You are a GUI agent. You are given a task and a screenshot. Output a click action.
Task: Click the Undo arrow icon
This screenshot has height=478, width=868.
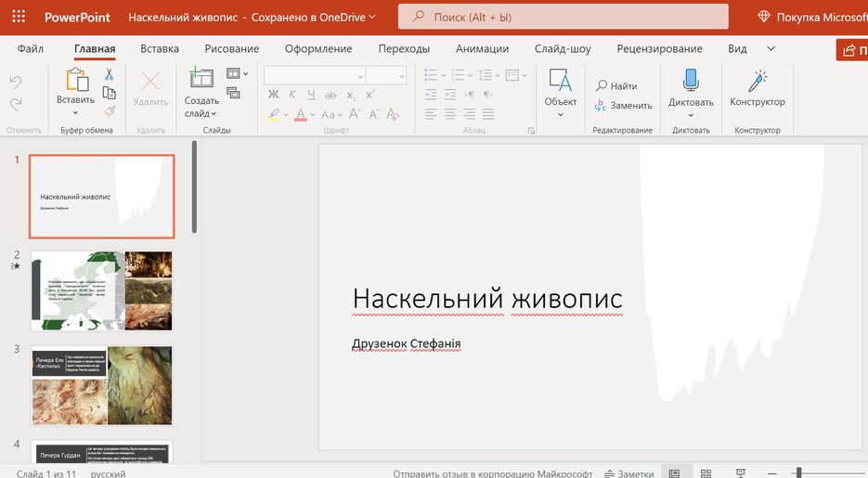[16, 82]
